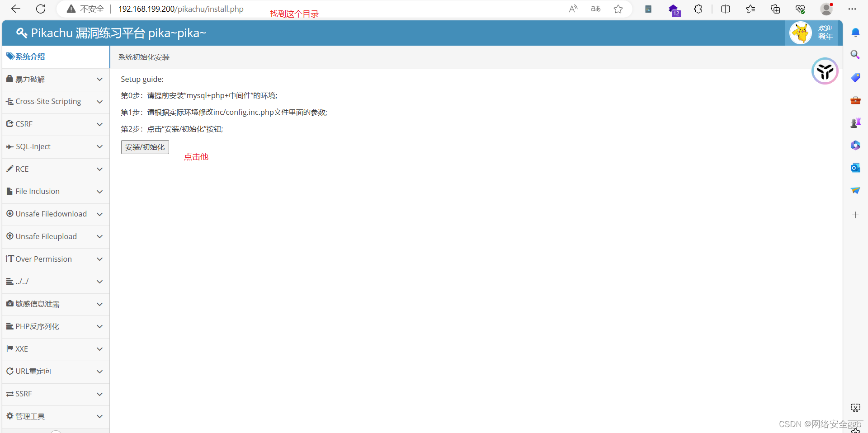868x433 pixels.
Task: Click the 安装/初始化 button
Action: click(145, 147)
